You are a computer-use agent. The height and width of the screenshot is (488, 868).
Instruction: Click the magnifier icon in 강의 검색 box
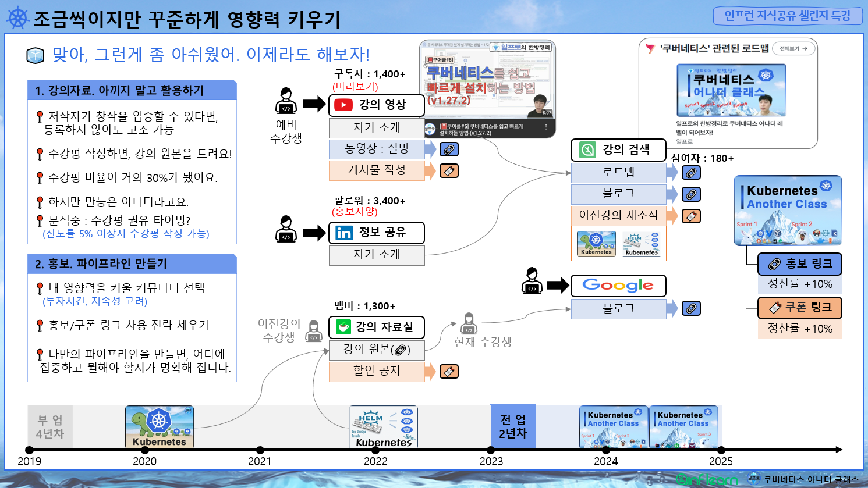[x=587, y=150]
